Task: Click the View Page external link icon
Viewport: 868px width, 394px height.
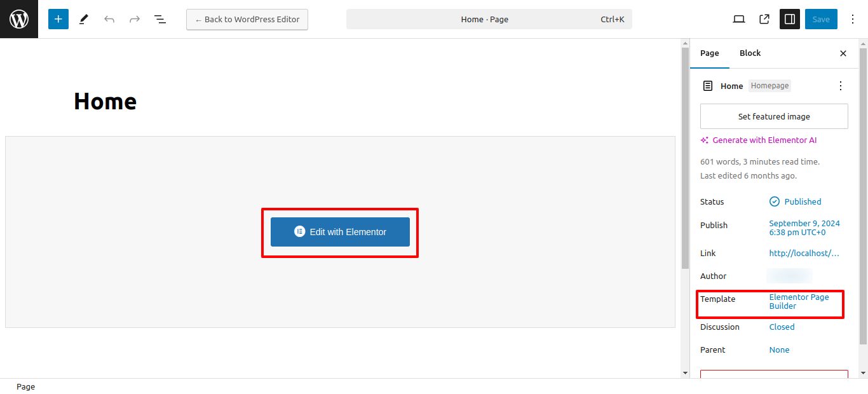Action: 764,19
